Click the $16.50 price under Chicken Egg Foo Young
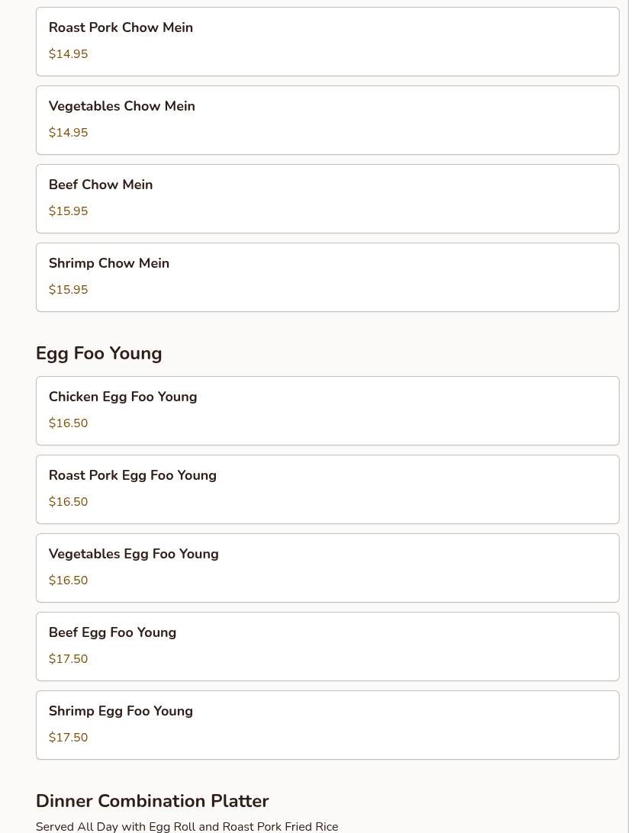644x833 pixels. 69,423
